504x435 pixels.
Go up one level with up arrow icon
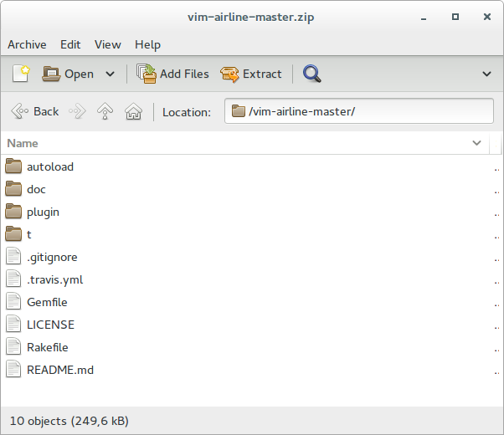(105, 111)
